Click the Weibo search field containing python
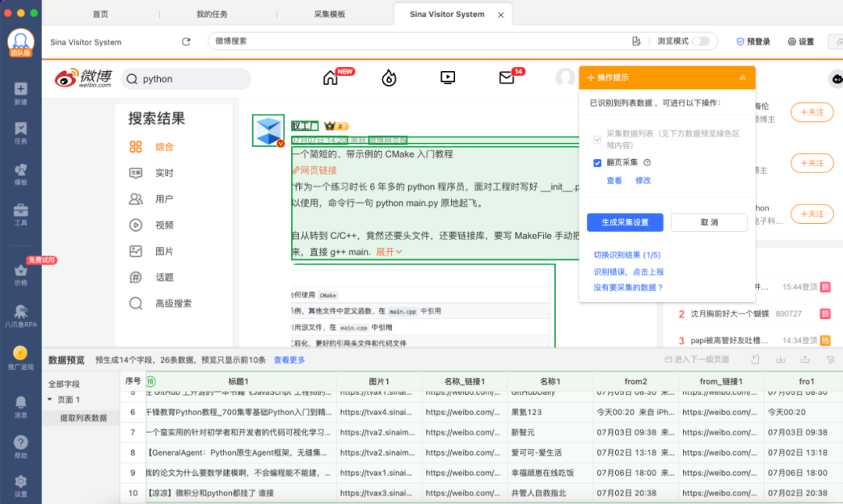This screenshot has height=504, width=843. (186, 79)
